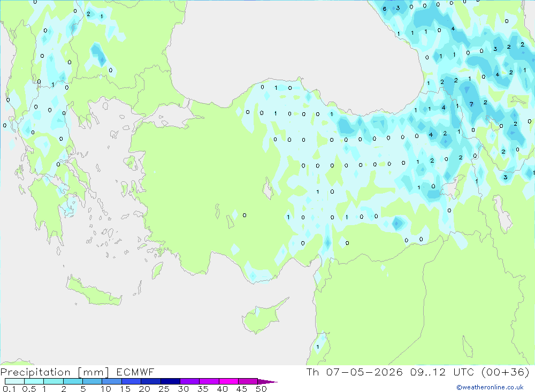Screen dimensions: 535x392
Task: Click the '(00+36)' forecast offset text
Action: click(506, 372)
